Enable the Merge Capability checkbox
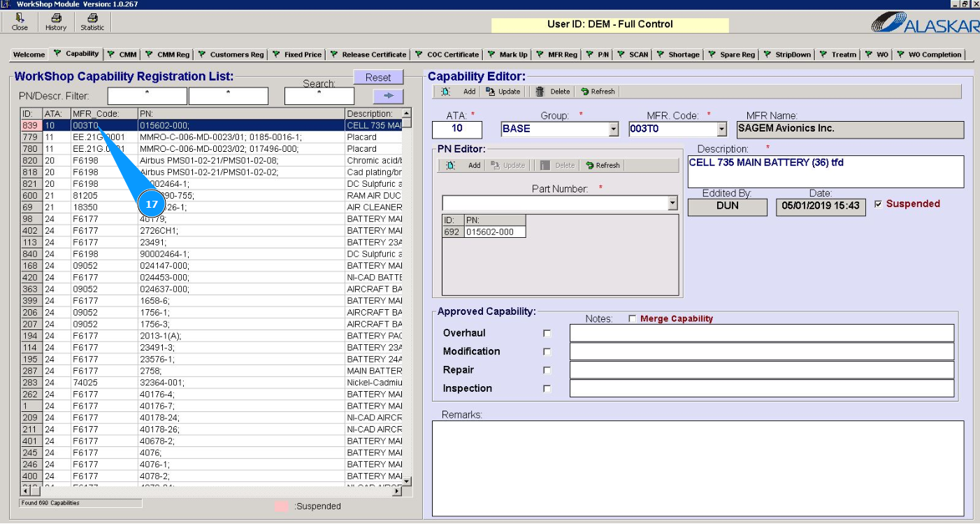This screenshot has height=524, width=980. pos(633,319)
